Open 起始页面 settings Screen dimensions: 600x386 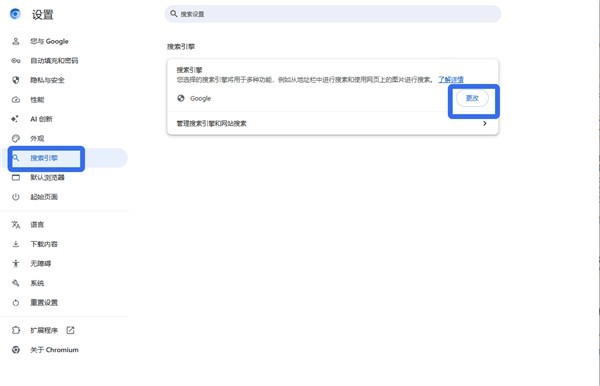(x=44, y=197)
